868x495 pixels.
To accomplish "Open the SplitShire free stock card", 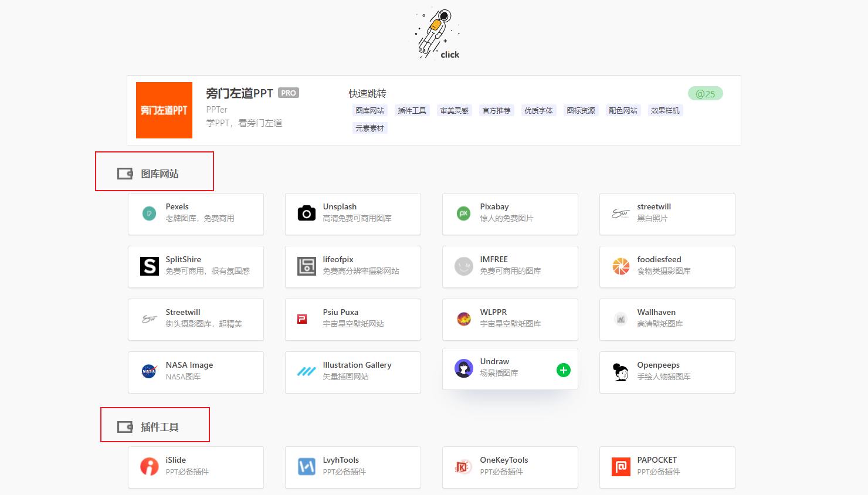I will [195, 267].
